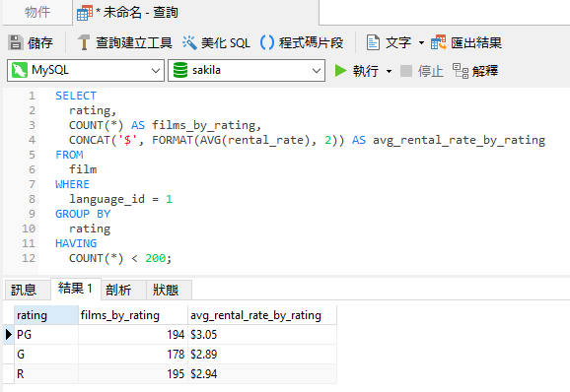Select the PG cell in results
This screenshot has width=570, height=392.
point(46,334)
